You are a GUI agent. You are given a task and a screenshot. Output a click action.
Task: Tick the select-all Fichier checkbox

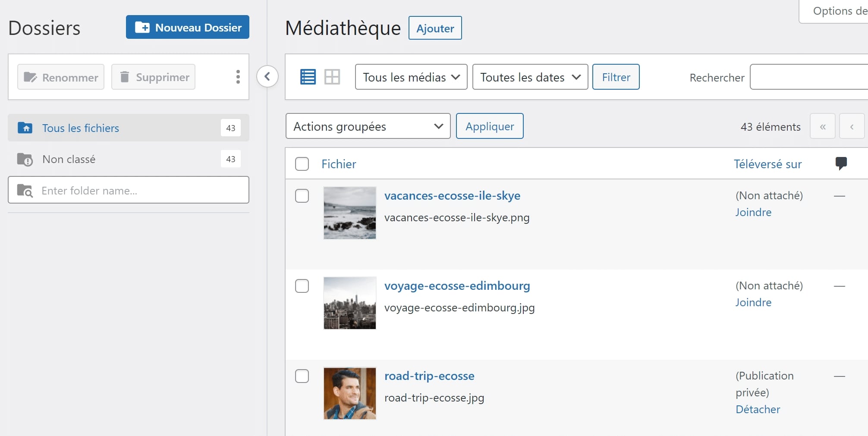tap(302, 164)
